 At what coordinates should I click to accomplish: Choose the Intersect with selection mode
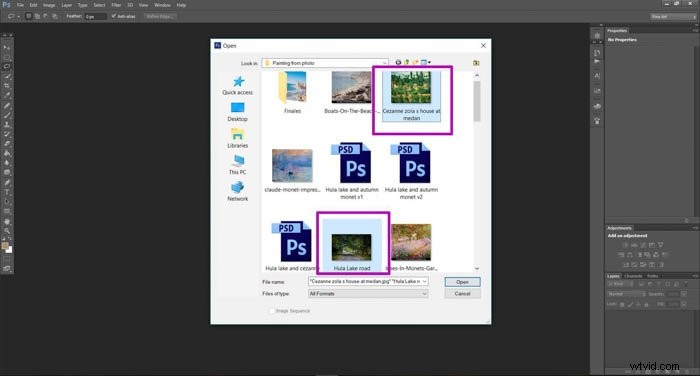point(54,16)
